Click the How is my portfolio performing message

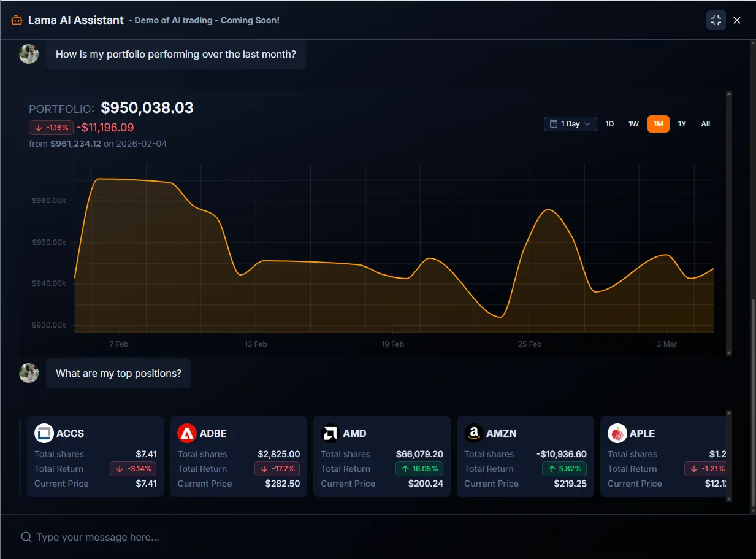176,54
